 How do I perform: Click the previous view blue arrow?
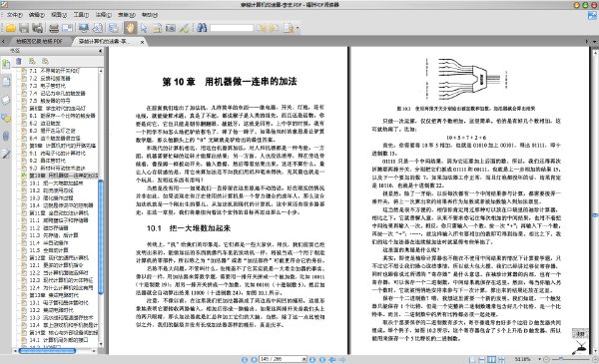pos(332,359)
